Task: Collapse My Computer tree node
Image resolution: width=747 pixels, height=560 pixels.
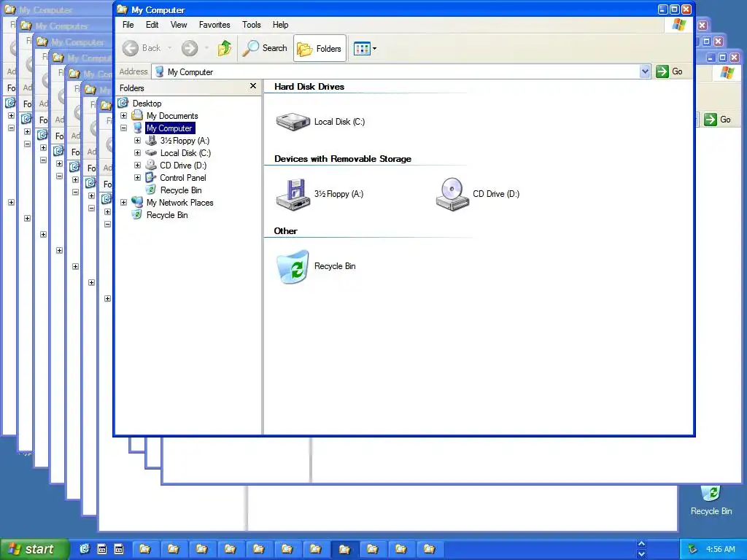Action: click(x=123, y=128)
